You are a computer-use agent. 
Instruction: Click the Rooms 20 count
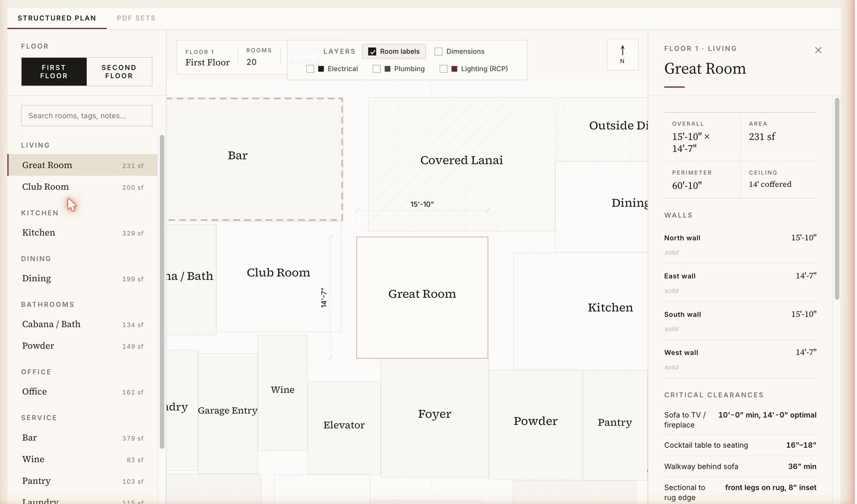pyautogui.click(x=259, y=57)
